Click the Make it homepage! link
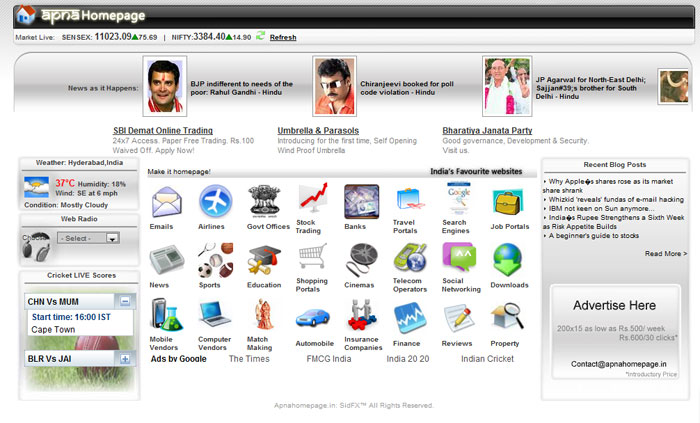700x423 pixels. (179, 171)
